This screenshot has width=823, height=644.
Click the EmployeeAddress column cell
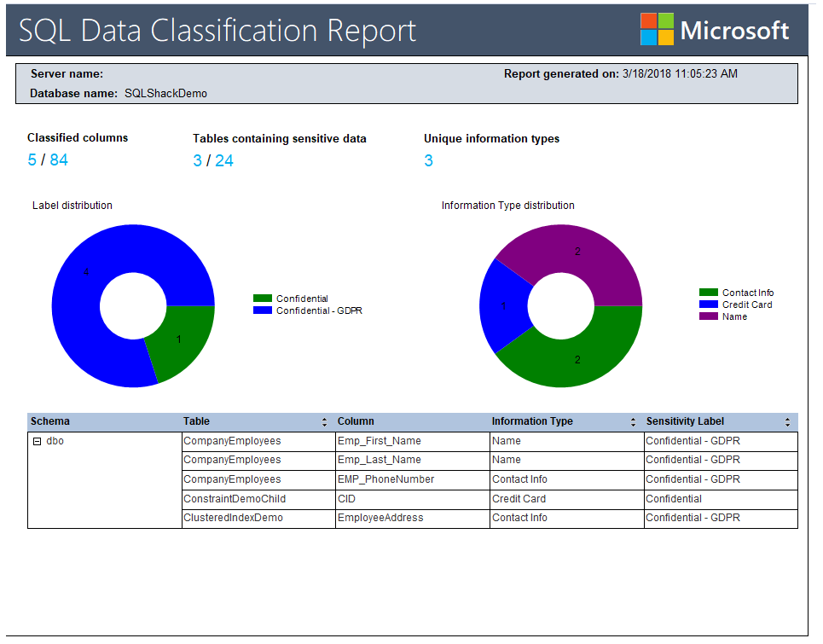[380, 518]
